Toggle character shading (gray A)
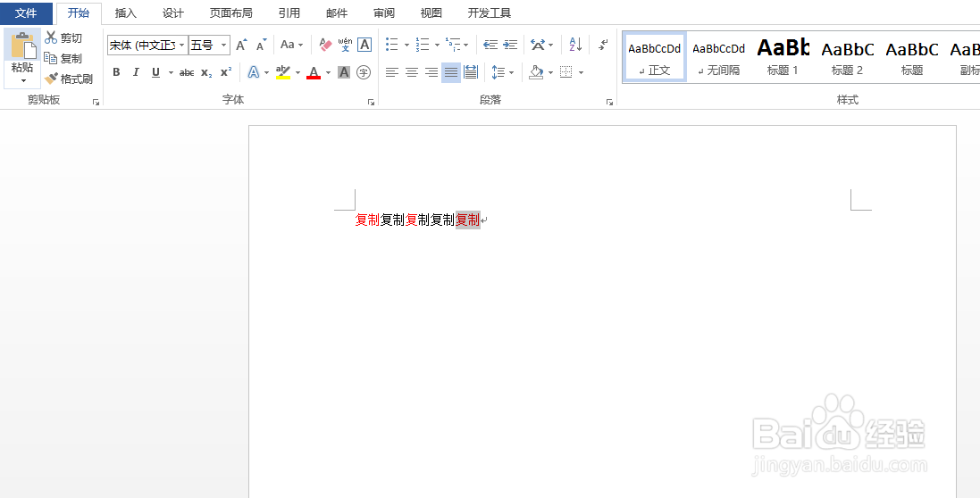 point(344,72)
